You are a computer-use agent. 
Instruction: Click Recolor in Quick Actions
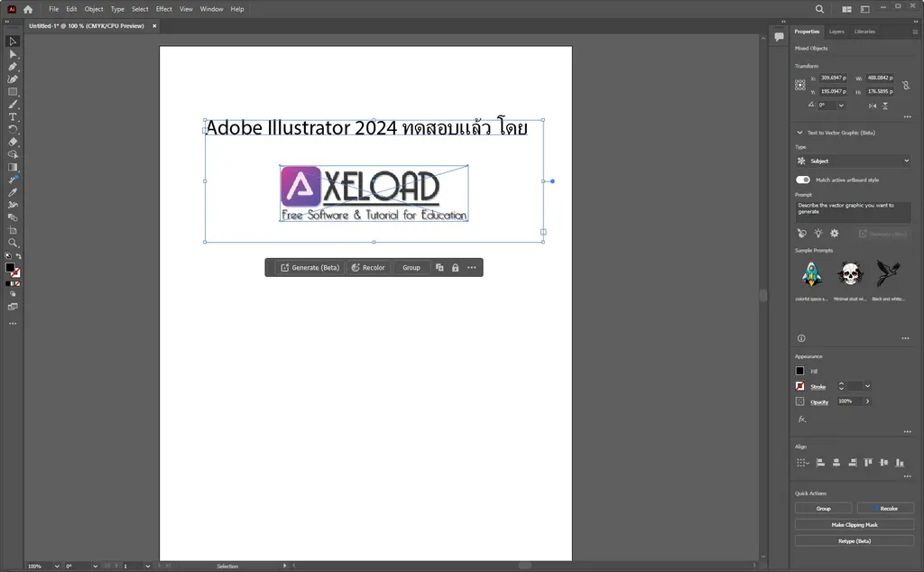coord(886,508)
